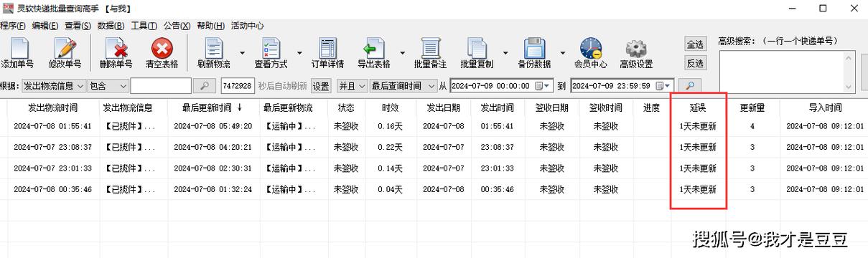Expand the 导出表格 dropdown arrow
This screenshot has width=868, height=258.
click(x=402, y=53)
